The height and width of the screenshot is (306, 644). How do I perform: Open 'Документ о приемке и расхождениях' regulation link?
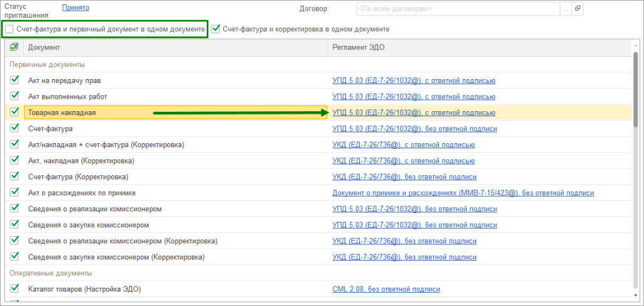coord(463,193)
